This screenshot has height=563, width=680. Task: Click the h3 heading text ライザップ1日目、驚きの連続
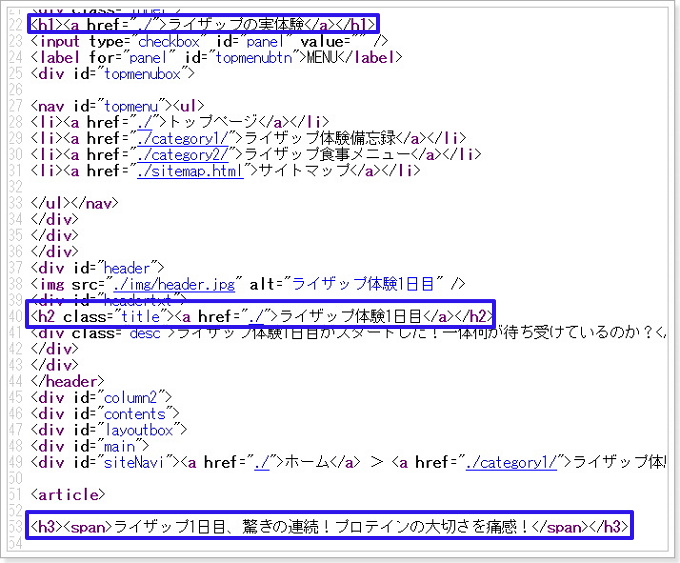click(330, 527)
